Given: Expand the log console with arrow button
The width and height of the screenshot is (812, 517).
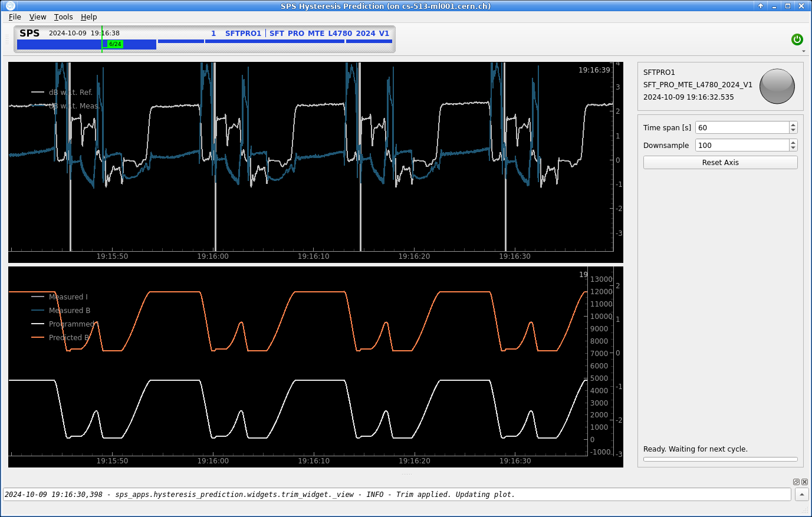Looking at the screenshot, I should (801, 495).
